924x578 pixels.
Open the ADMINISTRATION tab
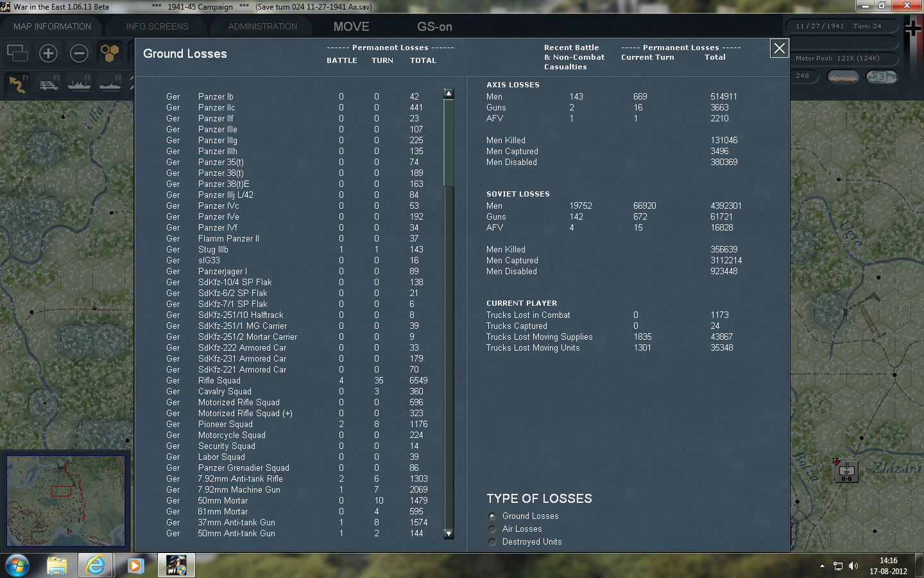click(x=262, y=26)
